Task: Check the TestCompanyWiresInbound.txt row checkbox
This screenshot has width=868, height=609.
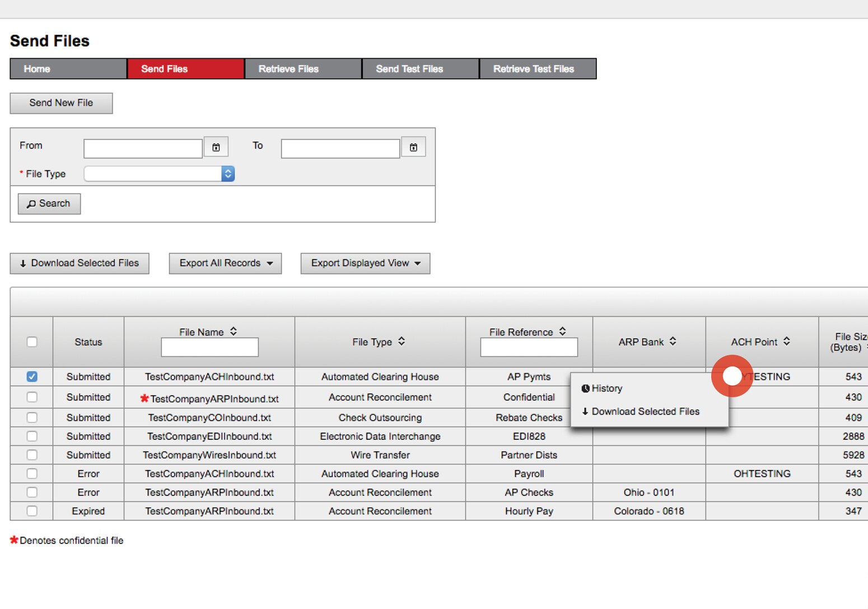Action: (x=32, y=455)
